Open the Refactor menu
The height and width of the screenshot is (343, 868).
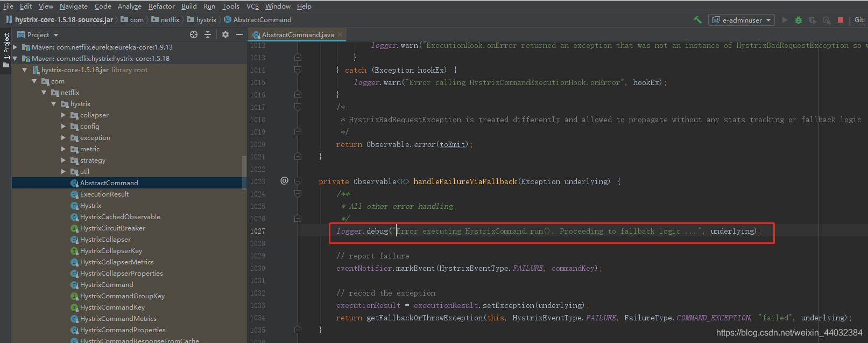click(161, 6)
